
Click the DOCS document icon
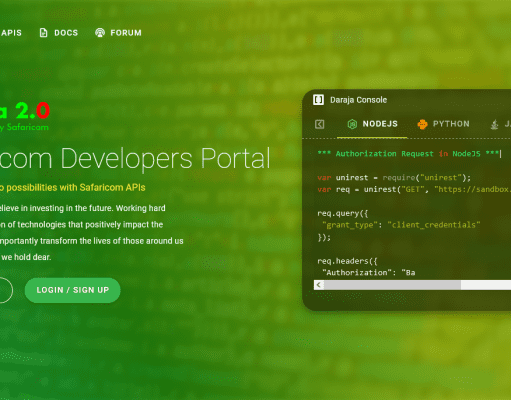pos(43,33)
